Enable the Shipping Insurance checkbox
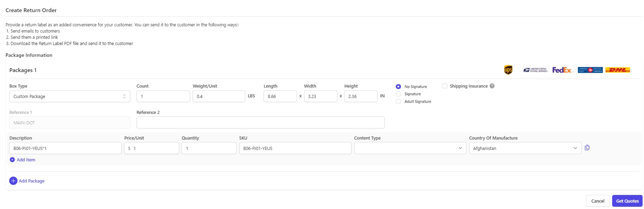This screenshot has width=644, height=209. tap(444, 86)
